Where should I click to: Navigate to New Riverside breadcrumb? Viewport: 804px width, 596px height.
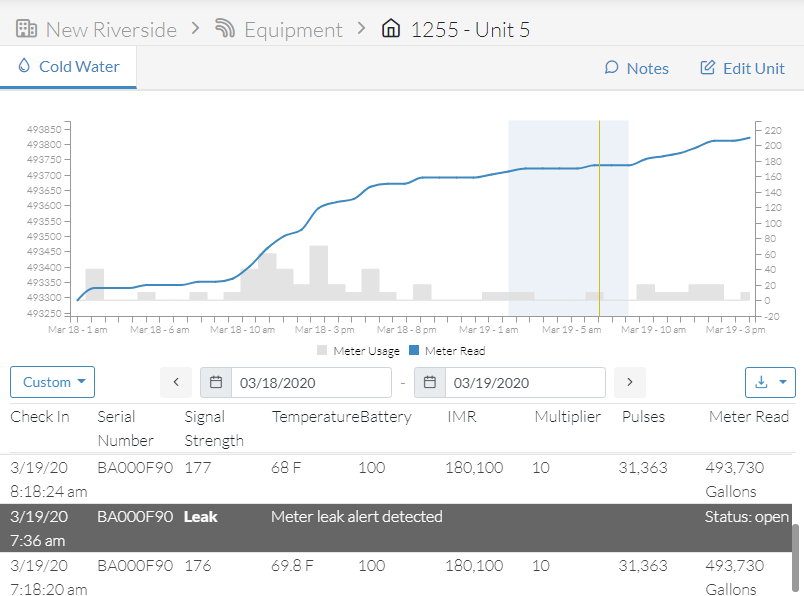pyautogui.click(x=111, y=30)
